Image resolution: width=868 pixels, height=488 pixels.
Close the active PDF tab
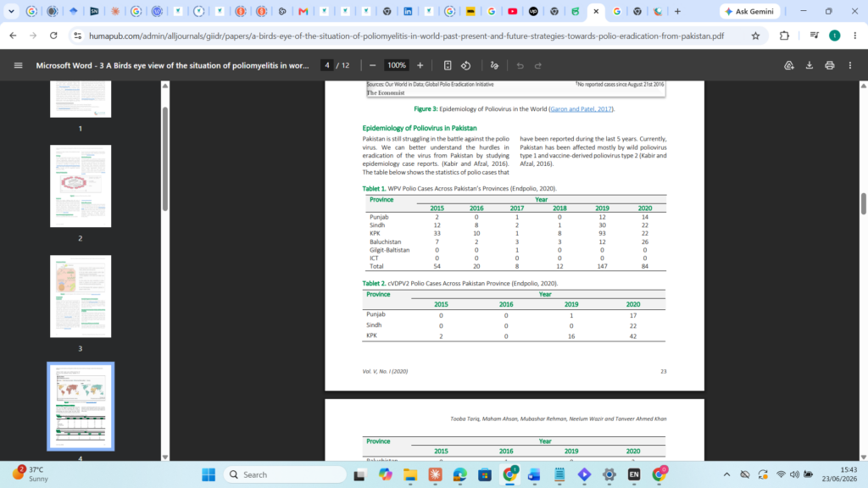click(596, 11)
